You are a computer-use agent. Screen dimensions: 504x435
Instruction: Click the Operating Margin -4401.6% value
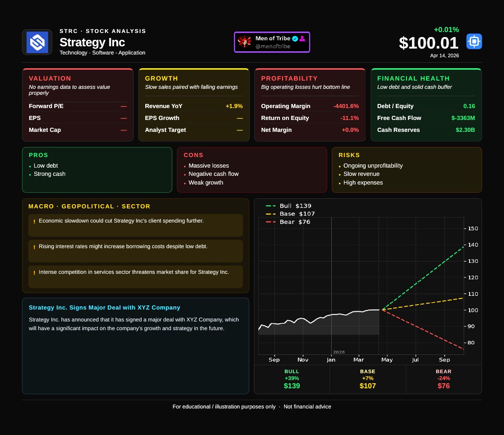[x=346, y=106]
